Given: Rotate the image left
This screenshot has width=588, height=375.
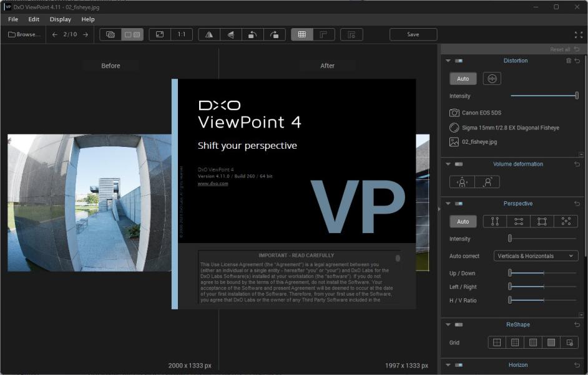Looking at the screenshot, I should pos(252,34).
